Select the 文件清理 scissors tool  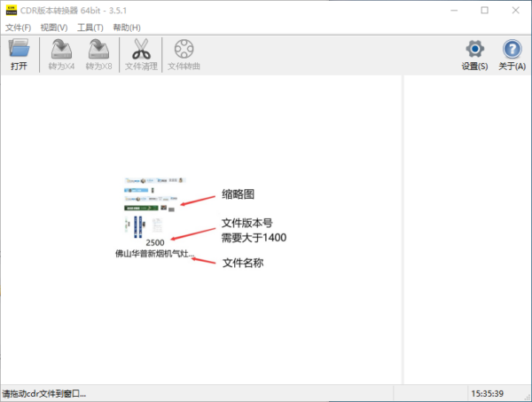point(141,54)
